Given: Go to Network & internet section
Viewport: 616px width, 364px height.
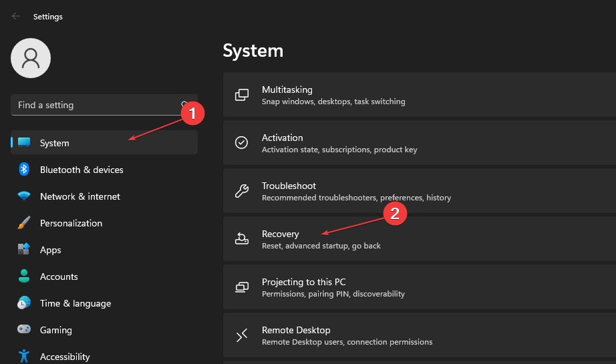Looking at the screenshot, I should [80, 196].
